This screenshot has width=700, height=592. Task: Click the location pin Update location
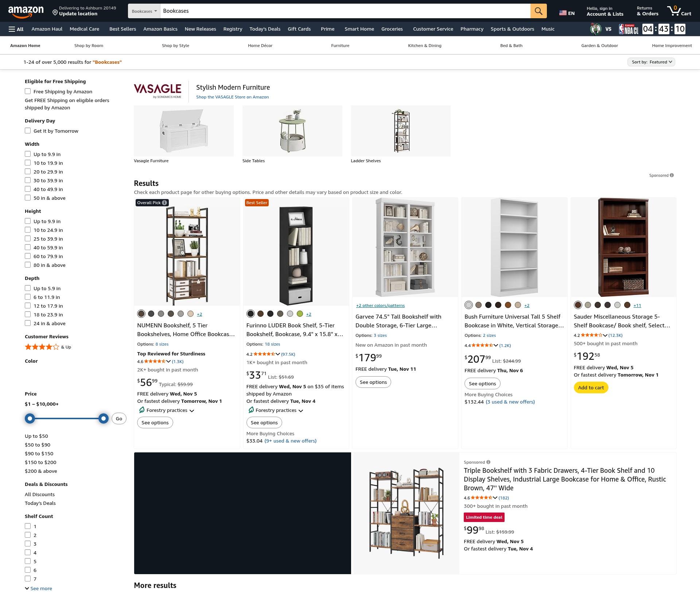click(x=84, y=11)
